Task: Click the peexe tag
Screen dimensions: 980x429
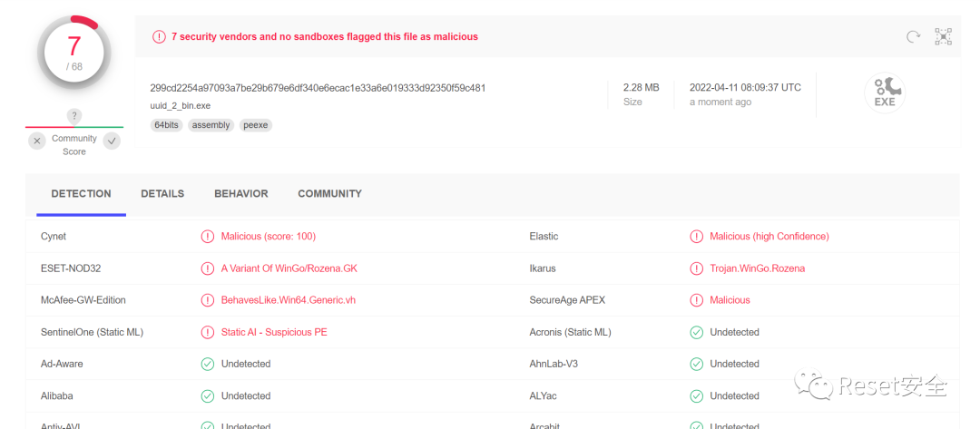Action: point(256,125)
